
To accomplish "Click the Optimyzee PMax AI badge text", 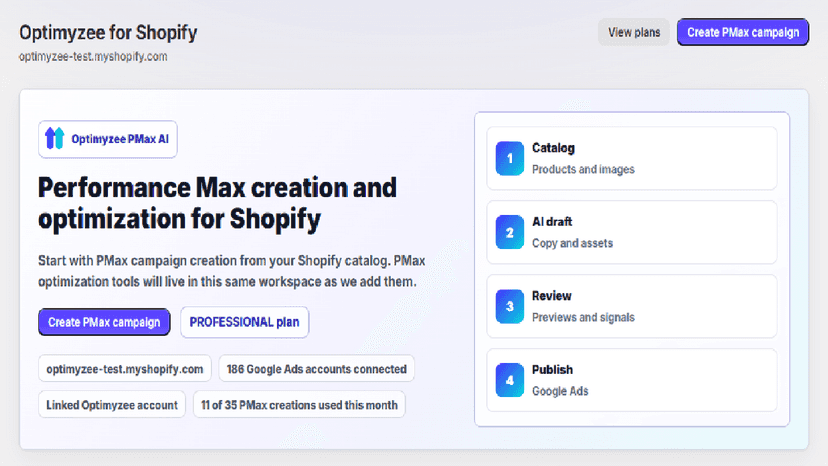I will [x=120, y=139].
